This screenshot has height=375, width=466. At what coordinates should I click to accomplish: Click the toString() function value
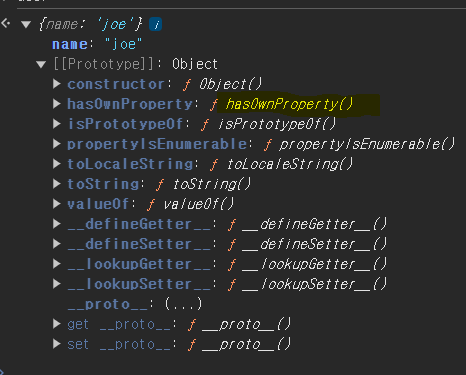coord(212,184)
